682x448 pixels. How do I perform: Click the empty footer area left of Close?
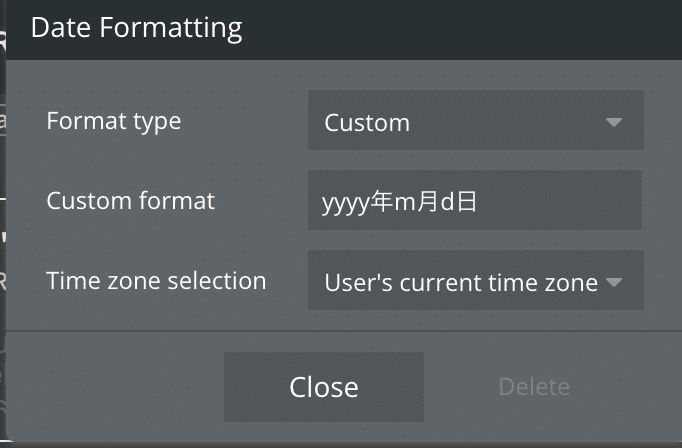click(x=115, y=387)
